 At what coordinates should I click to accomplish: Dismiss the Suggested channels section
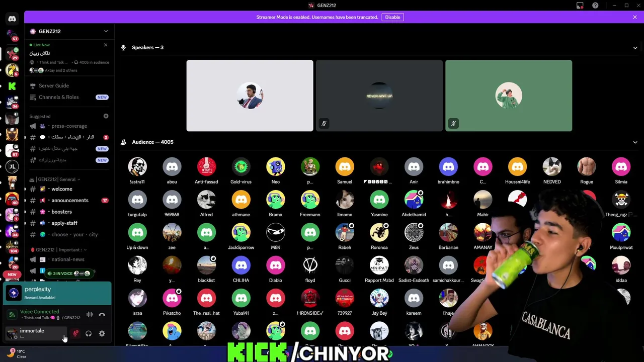[x=106, y=116]
